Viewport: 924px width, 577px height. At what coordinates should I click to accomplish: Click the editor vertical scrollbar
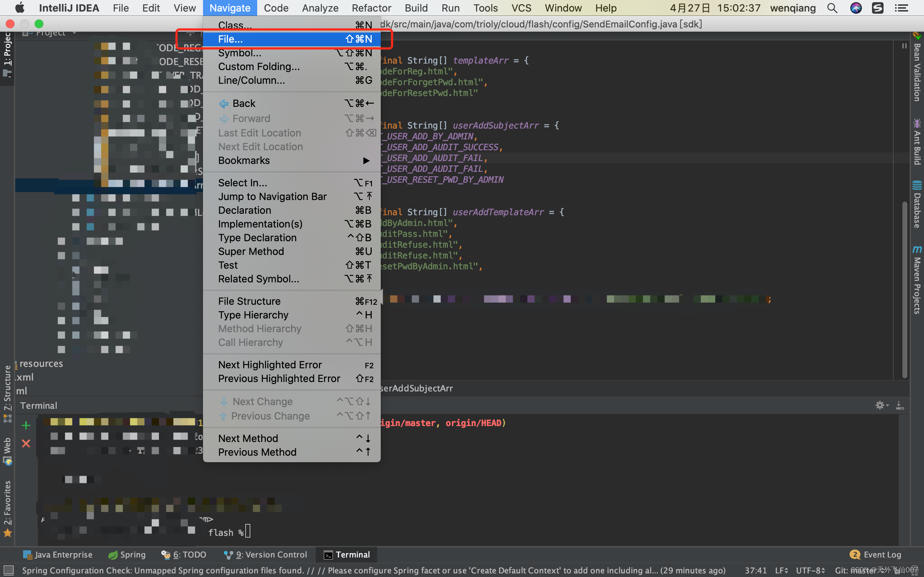point(904,290)
